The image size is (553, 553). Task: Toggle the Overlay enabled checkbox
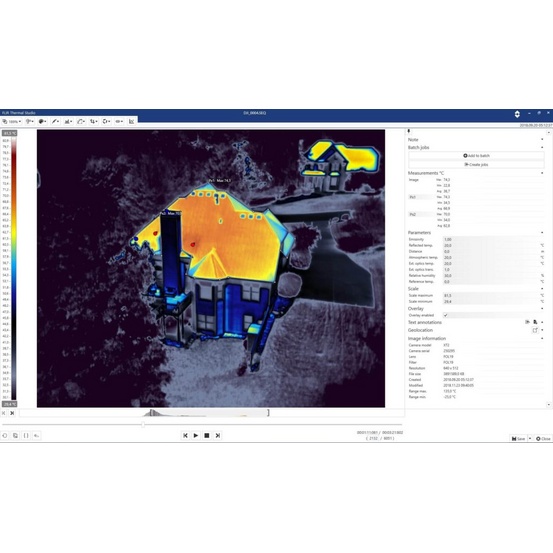(445, 315)
